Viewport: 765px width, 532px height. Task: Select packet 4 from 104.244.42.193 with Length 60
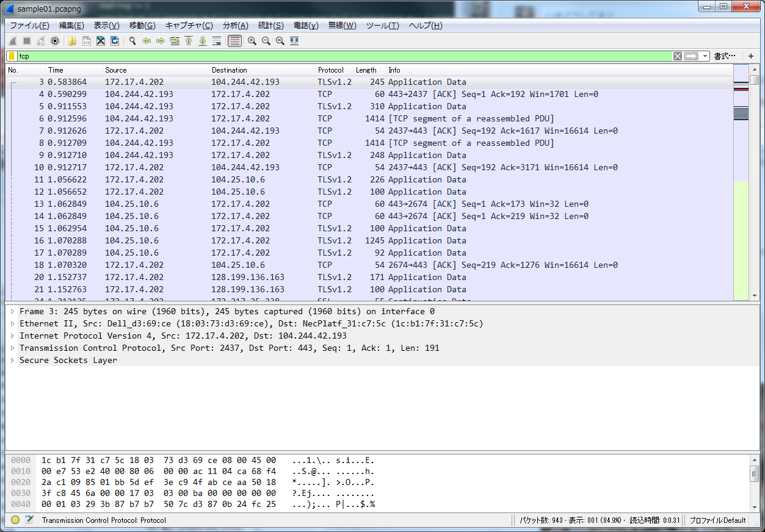[369, 94]
